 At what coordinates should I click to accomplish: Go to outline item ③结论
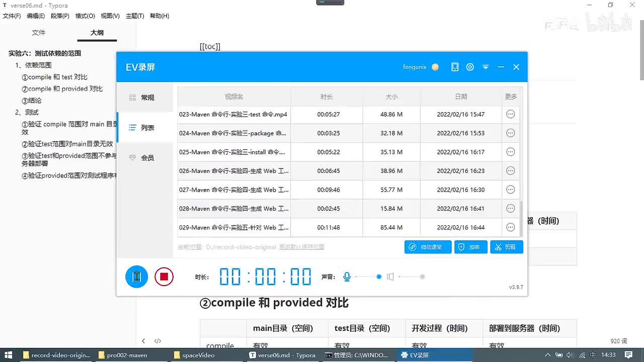(32, 101)
